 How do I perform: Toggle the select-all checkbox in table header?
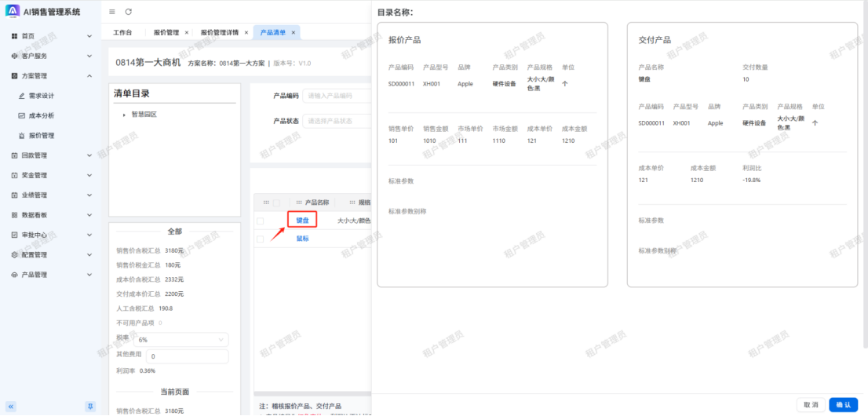(275, 203)
